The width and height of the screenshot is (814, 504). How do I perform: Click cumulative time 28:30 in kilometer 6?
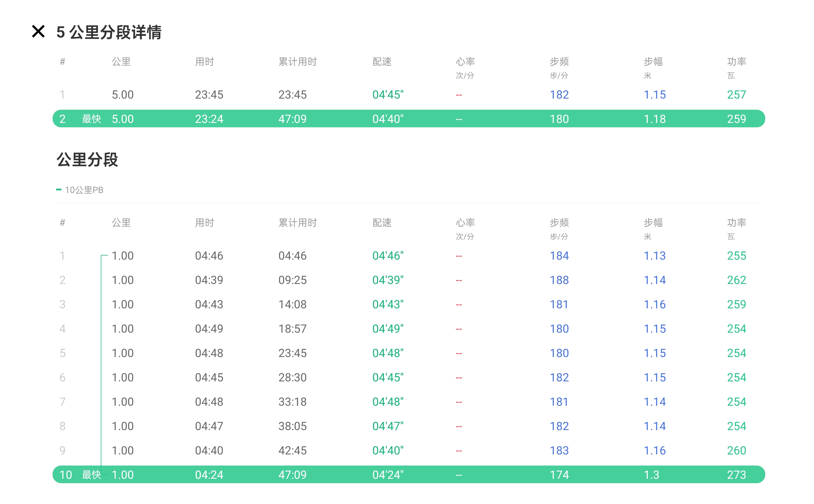tap(292, 377)
